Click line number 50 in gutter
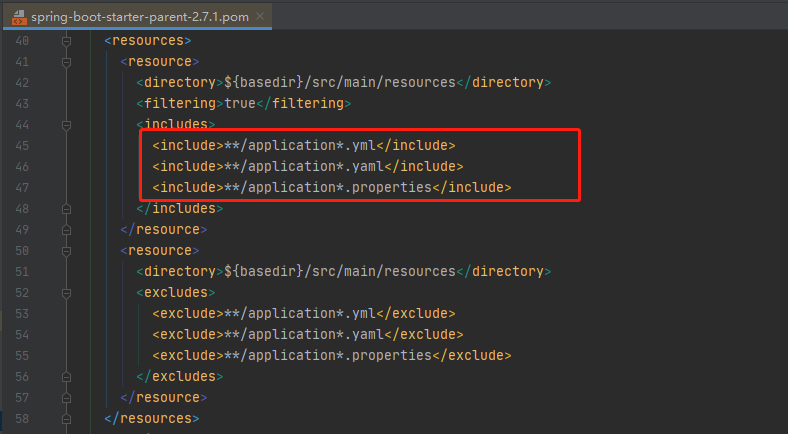Viewport: 788px width, 434px height. pyautogui.click(x=22, y=251)
